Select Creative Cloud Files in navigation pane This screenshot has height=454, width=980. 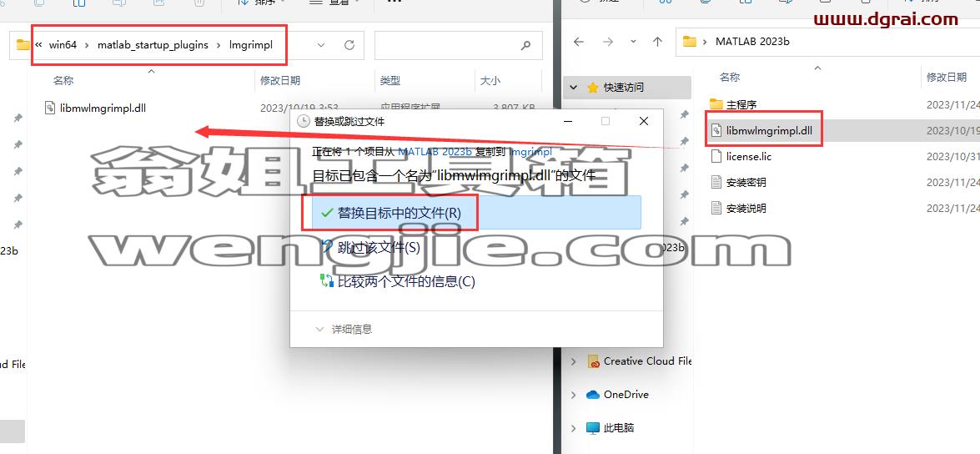(x=647, y=361)
